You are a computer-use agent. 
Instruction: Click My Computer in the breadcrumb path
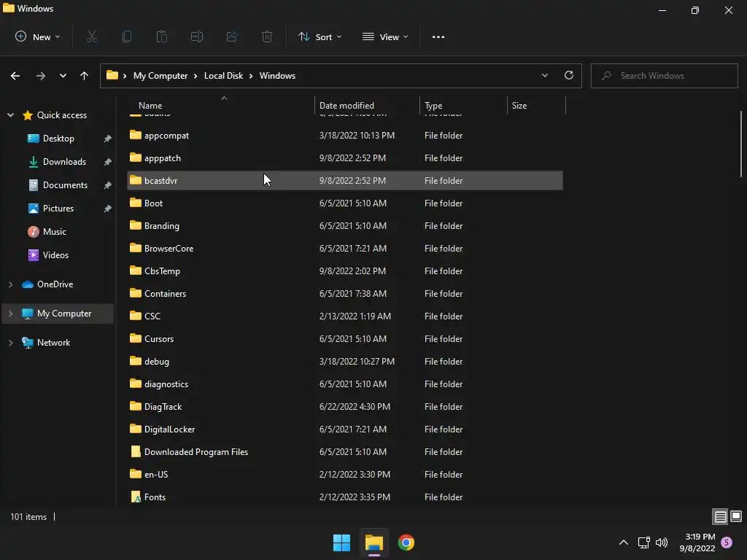pyautogui.click(x=160, y=76)
